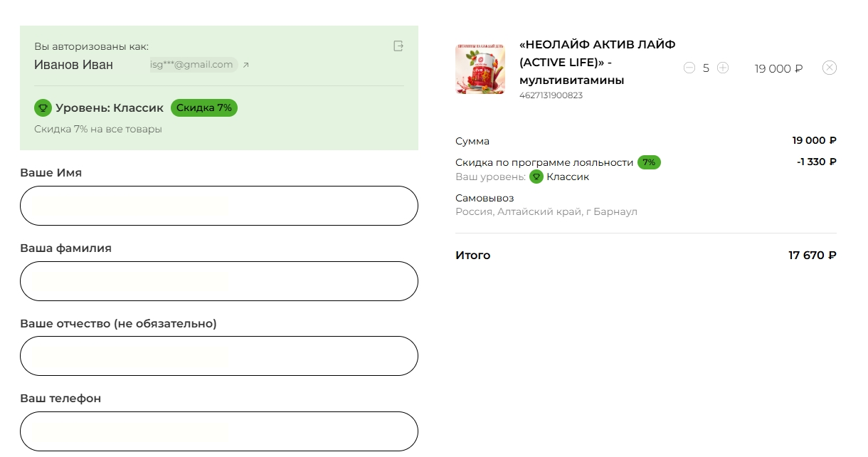Screen dimensions: 868x457
Task: Click the Самовывоз delivery label
Action: (x=485, y=198)
